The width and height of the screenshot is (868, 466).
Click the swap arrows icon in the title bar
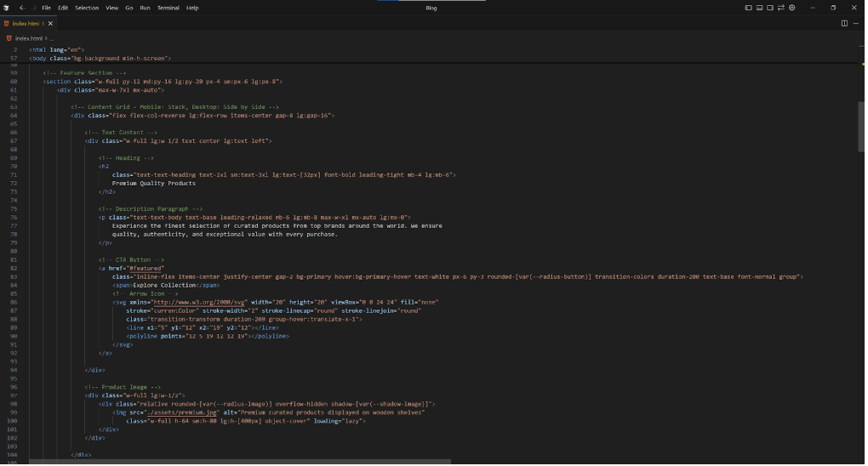(780, 8)
